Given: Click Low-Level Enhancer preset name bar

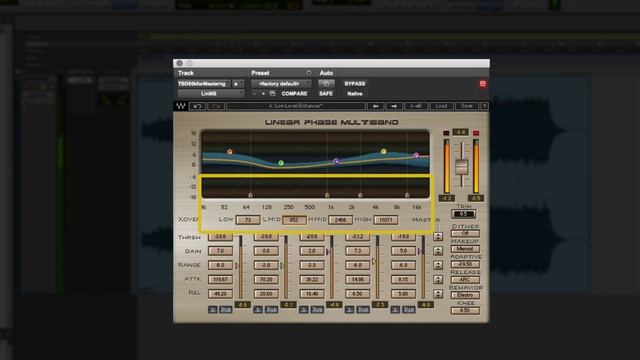Looking at the screenshot, I should (x=296, y=106).
